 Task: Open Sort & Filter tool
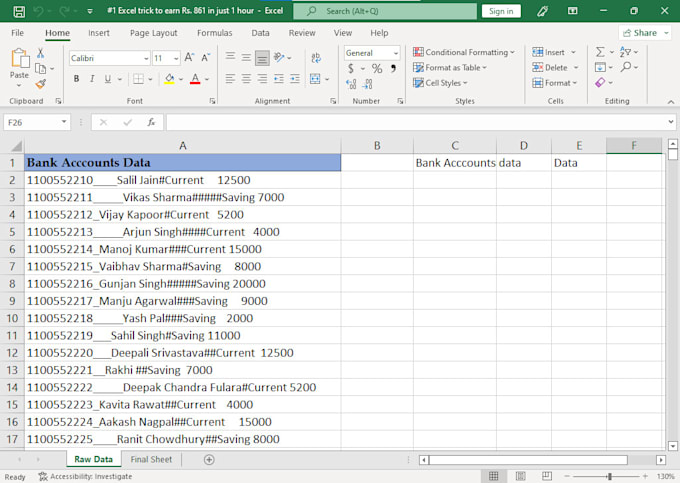(625, 52)
